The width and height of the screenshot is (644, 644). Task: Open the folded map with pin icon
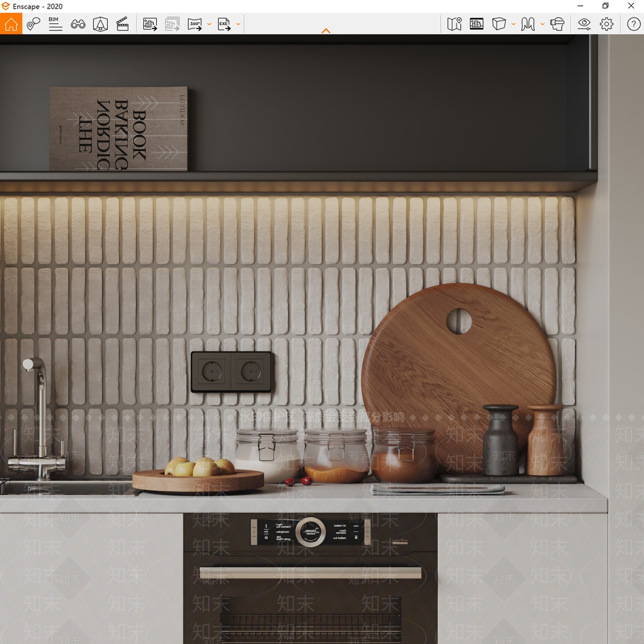(454, 24)
